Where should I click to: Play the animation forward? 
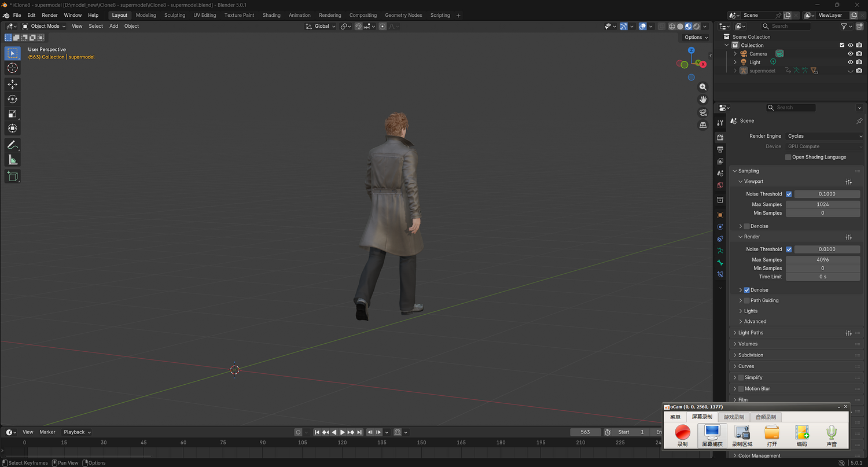343,432
